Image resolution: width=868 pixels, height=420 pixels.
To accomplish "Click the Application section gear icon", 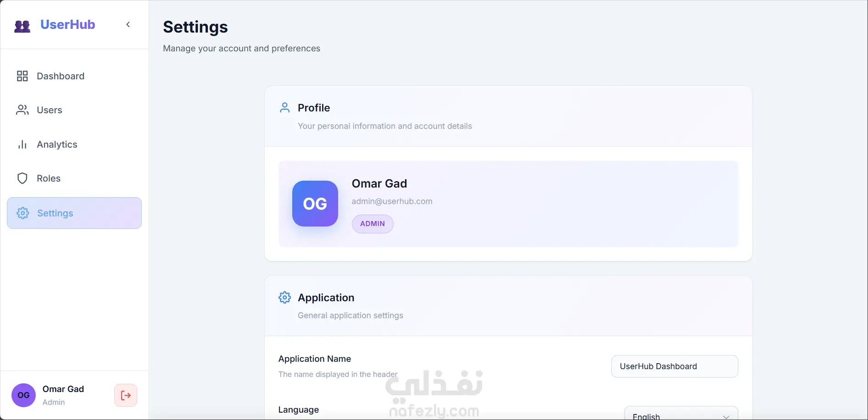I will pos(284,298).
